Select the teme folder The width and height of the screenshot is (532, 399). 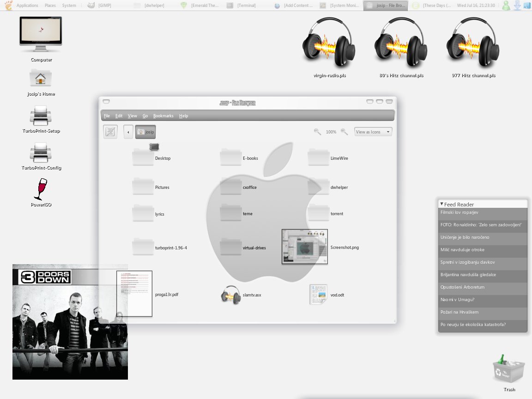[230, 213]
